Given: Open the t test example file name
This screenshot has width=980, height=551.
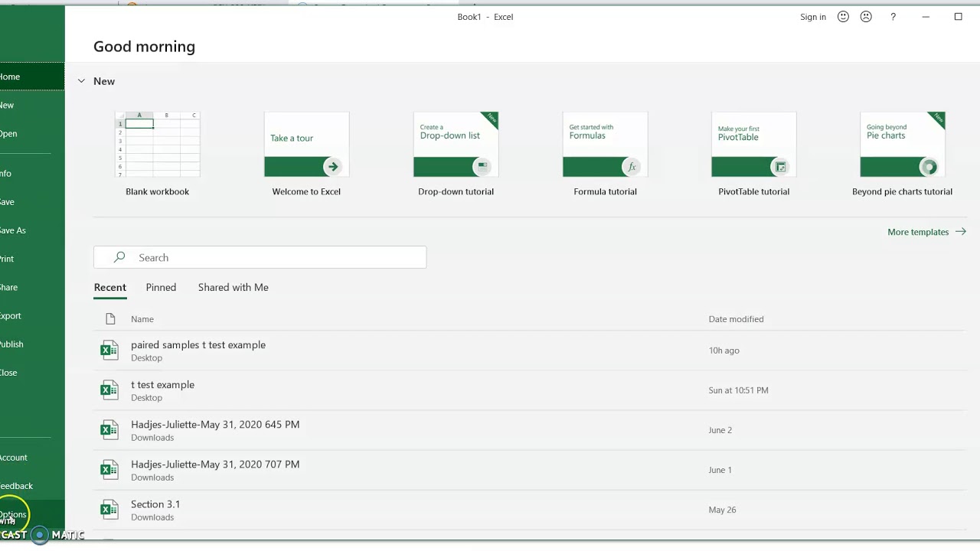Looking at the screenshot, I should coord(162,385).
